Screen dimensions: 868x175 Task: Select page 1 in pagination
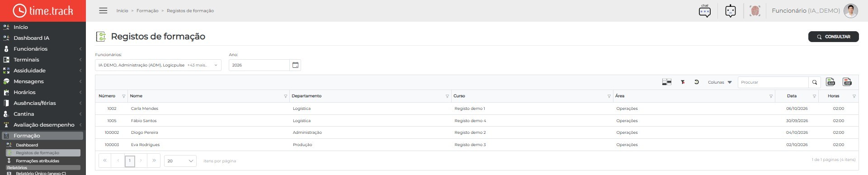(130, 161)
